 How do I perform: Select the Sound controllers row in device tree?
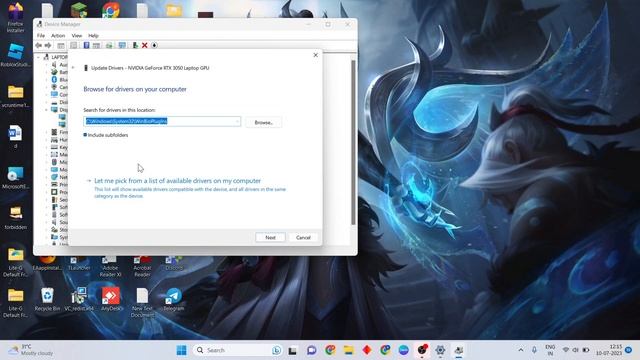(60, 222)
